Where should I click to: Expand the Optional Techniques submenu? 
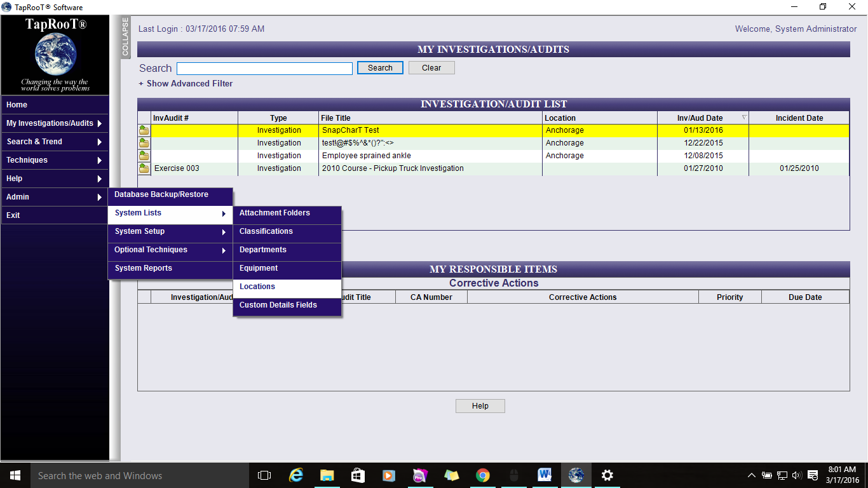click(170, 250)
